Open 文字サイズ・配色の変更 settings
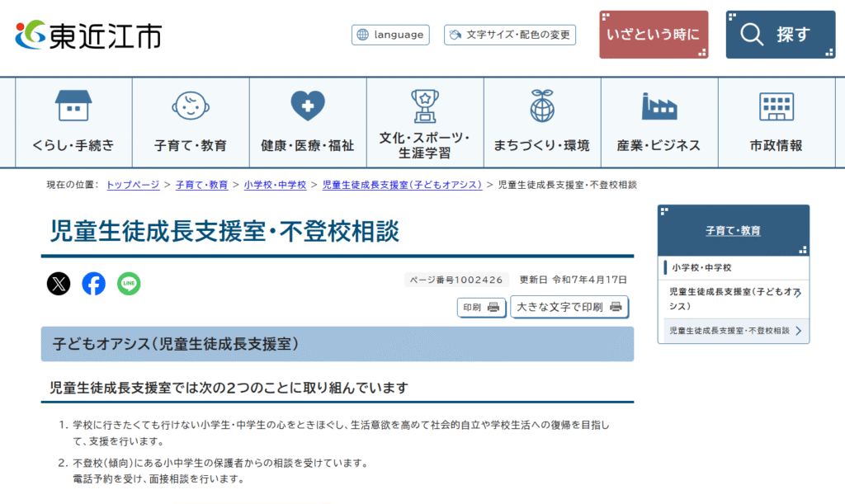 (509, 35)
